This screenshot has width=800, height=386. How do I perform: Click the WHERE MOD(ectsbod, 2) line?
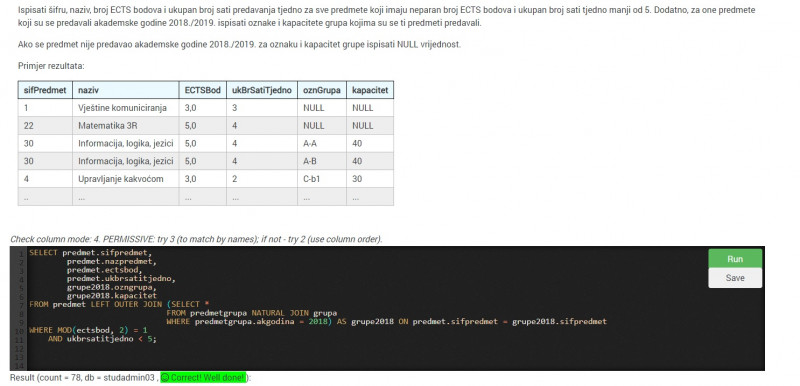click(x=88, y=330)
